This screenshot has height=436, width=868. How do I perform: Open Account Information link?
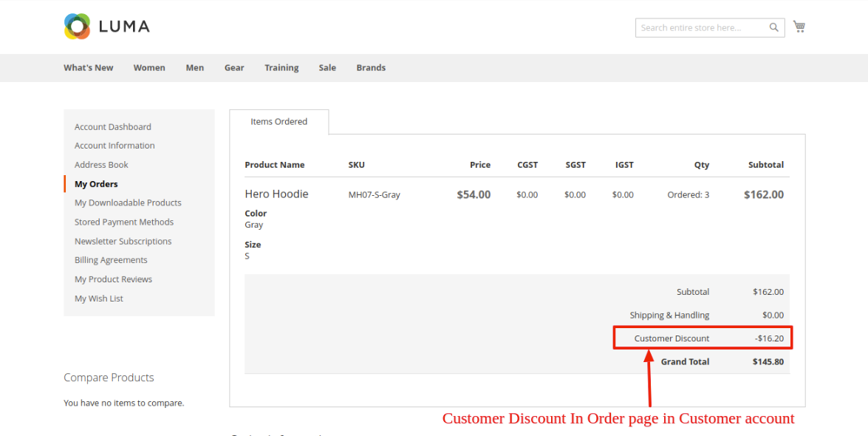[x=115, y=146]
